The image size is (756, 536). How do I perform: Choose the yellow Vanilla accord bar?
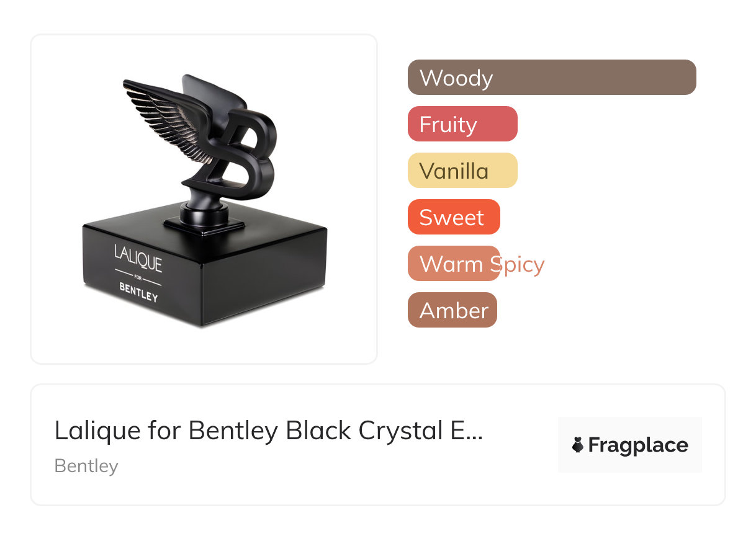[x=462, y=171]
